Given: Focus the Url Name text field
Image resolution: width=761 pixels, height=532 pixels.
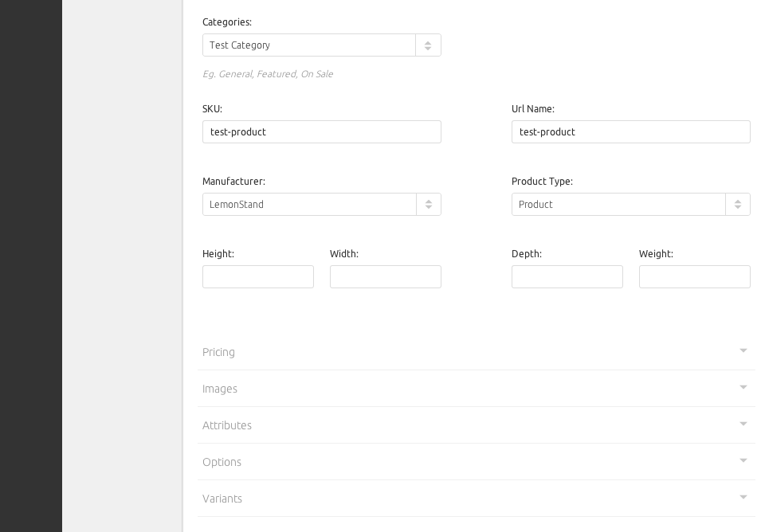Looking at the screenshot, I should [631, 132].
